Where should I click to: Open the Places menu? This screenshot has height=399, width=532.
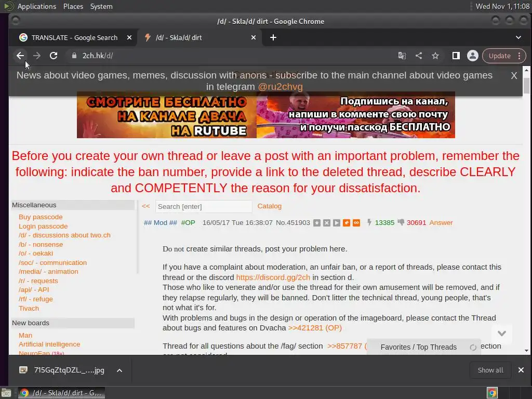point(73,6)
